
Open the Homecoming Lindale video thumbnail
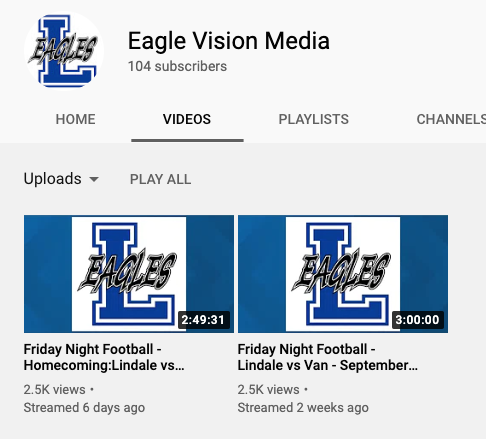[x=129, y=274]
